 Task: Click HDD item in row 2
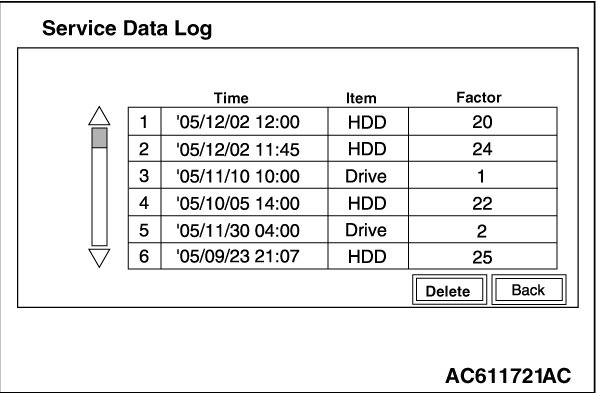[x=368, y=149]
